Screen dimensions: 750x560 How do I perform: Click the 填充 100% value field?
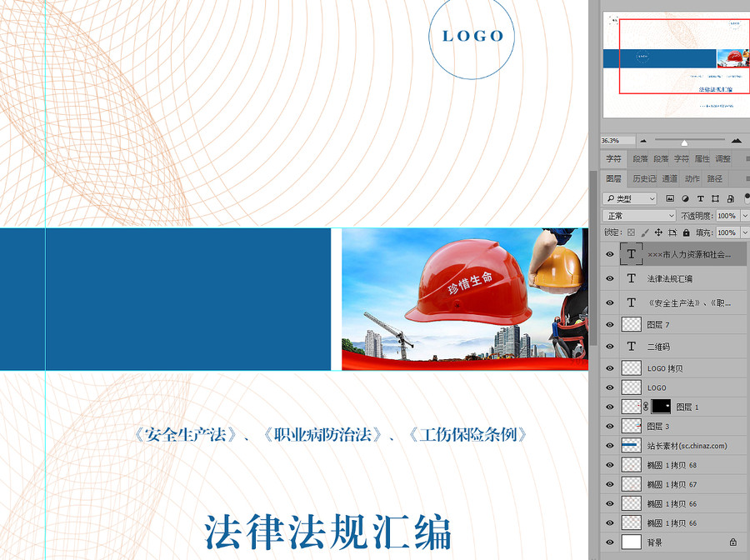point(728,232)
